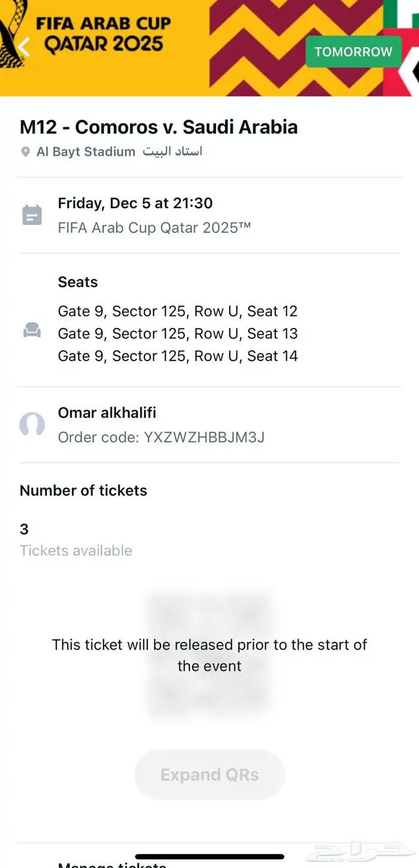
Task: Tap the profile avatar next to Omar alkhalifi
Action: coord(32,424)
